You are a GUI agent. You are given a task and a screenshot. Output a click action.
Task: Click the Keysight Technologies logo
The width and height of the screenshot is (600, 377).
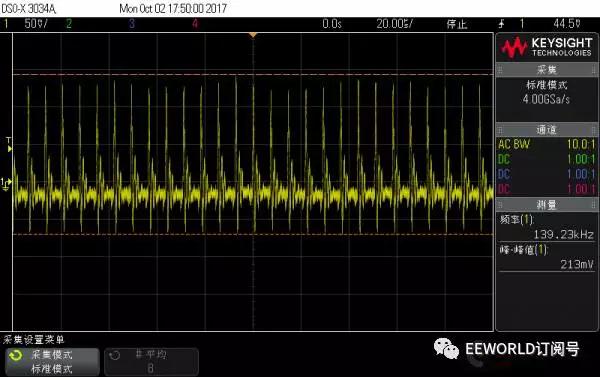pos(546,47)
